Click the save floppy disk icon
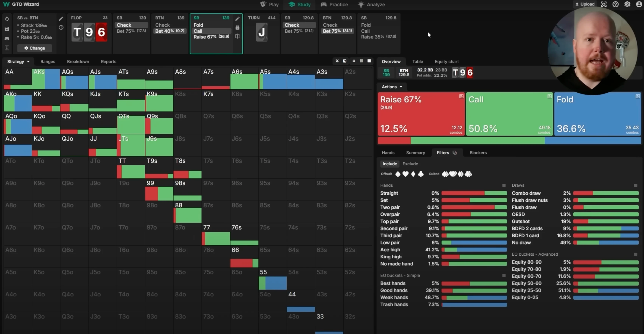The height and width of the screenshot is (334, 644). 7,29
